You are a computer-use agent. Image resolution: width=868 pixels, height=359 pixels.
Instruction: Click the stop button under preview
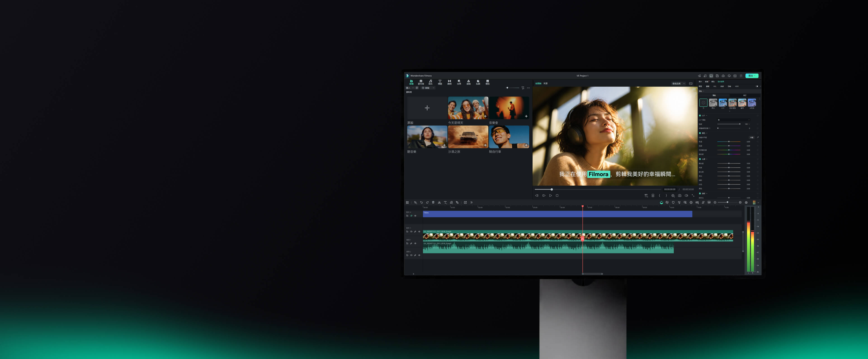(557, 195)
